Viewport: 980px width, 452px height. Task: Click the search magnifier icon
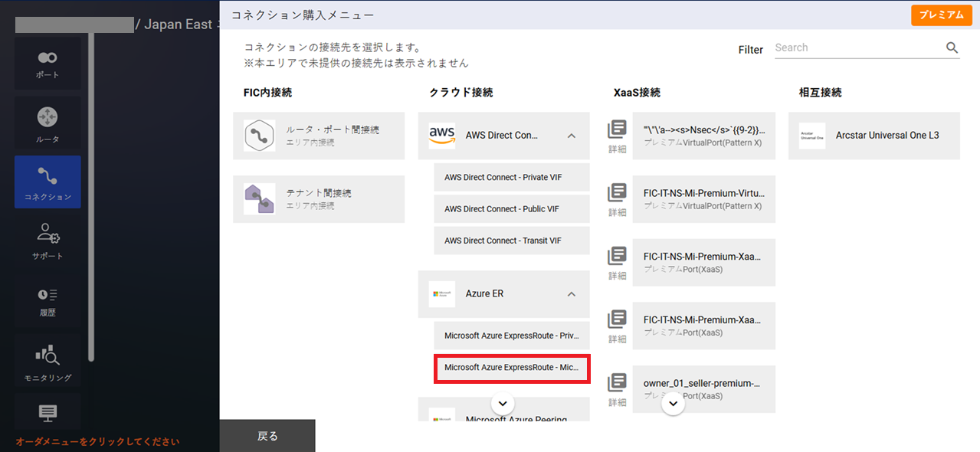point(952,47)
